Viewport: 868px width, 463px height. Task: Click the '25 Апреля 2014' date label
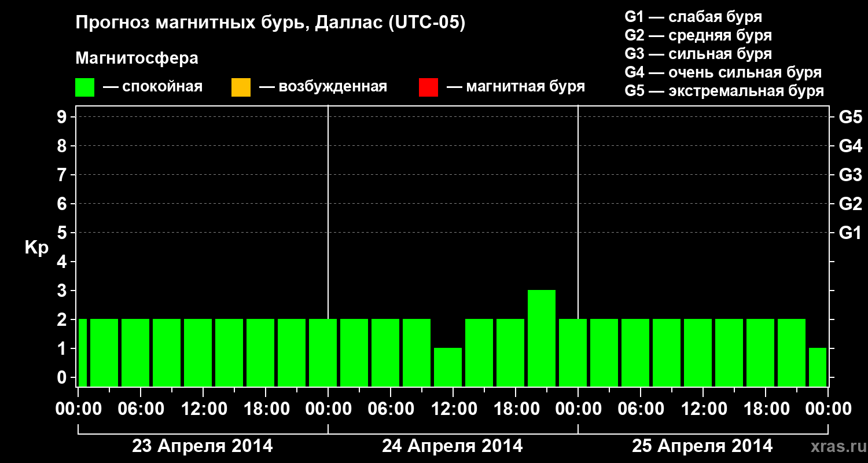(703, 446)
